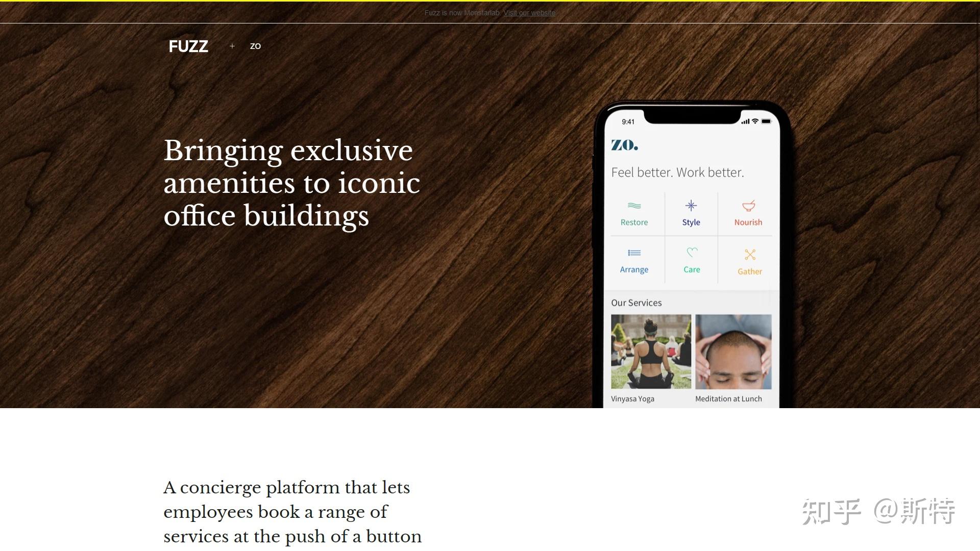Click the 'A concierge platform' paragraph
This screenshot has height=551, width=980.
292,512
